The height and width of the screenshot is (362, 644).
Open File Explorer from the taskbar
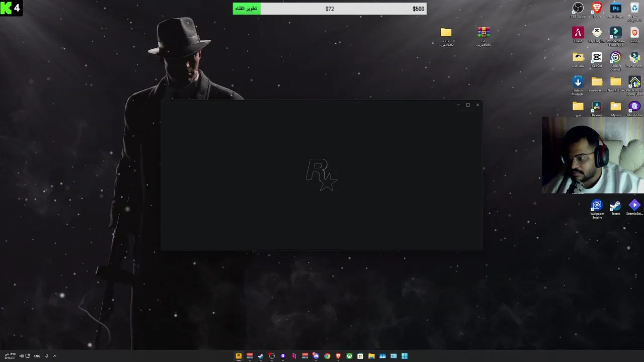coord(371,356)
